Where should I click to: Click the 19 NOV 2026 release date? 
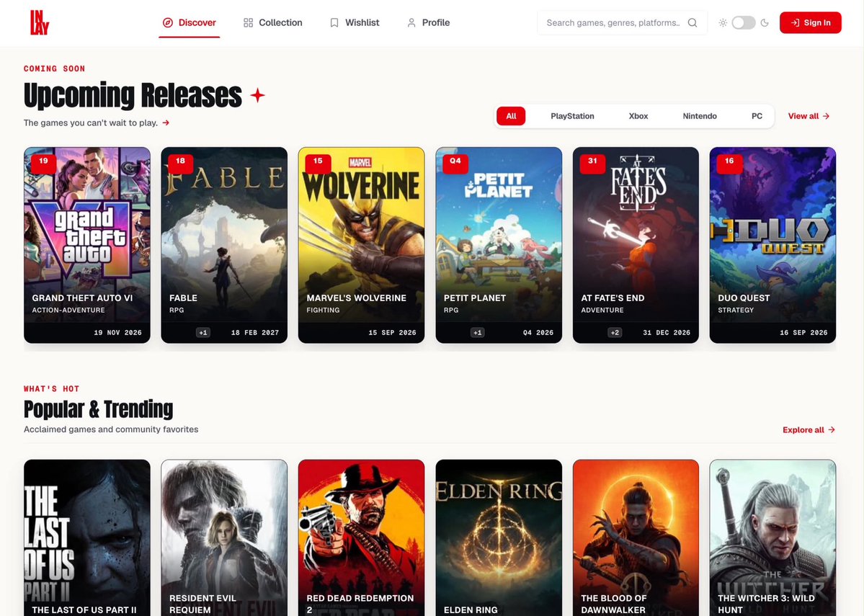(x=118, y=333)
